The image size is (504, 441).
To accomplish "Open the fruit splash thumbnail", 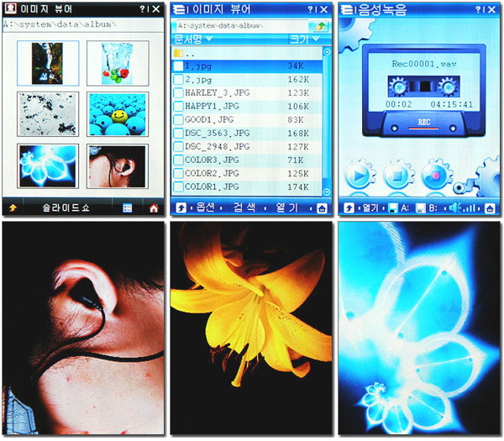I will pyautogui.click(x=118, y=63).
